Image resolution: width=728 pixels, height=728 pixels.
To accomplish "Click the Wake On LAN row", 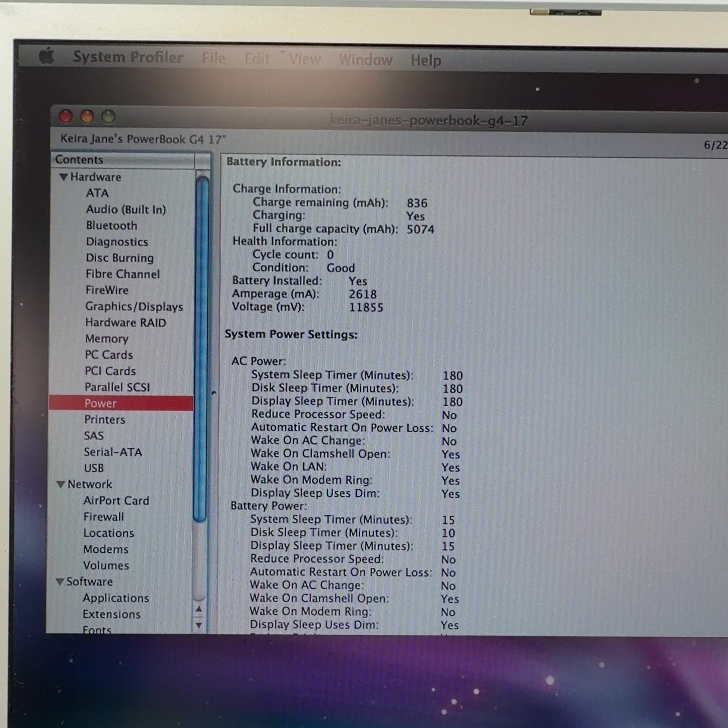I will coord(355,467).
